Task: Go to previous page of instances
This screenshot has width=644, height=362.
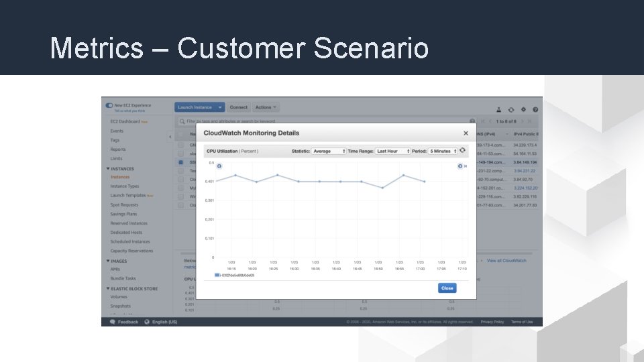Action: 490,121
